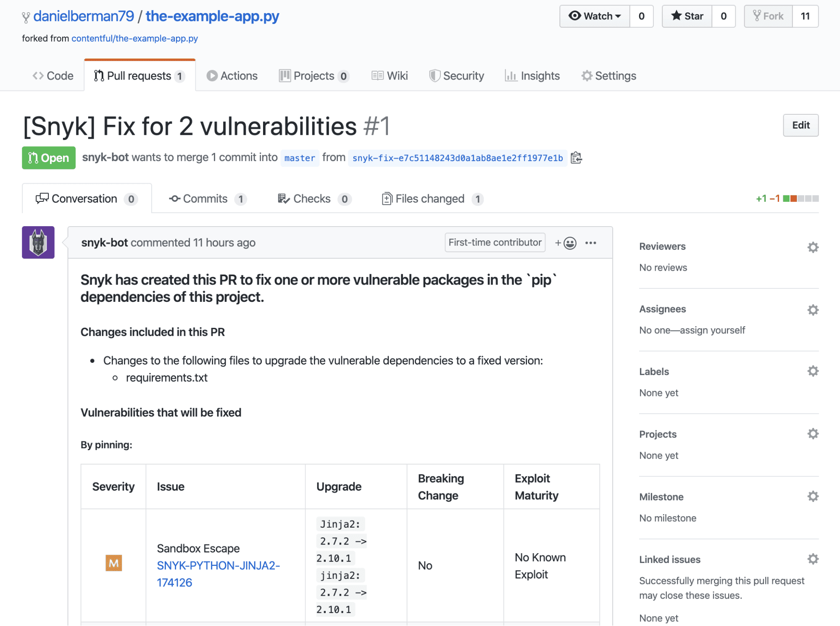Screen dimensions: 840x626
Task: Open the-example-app.py repository link
Action: 212,16
